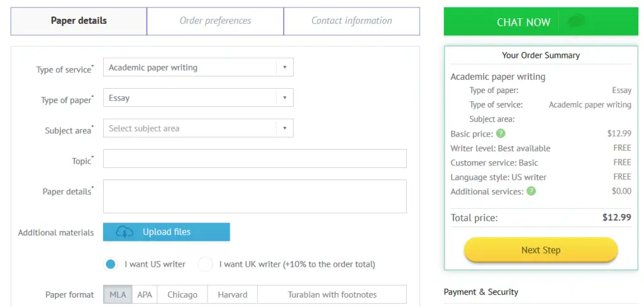Viewport: 644px width, 307px height.
Task: Choose Chicago paper format
Action: [182, 294]
